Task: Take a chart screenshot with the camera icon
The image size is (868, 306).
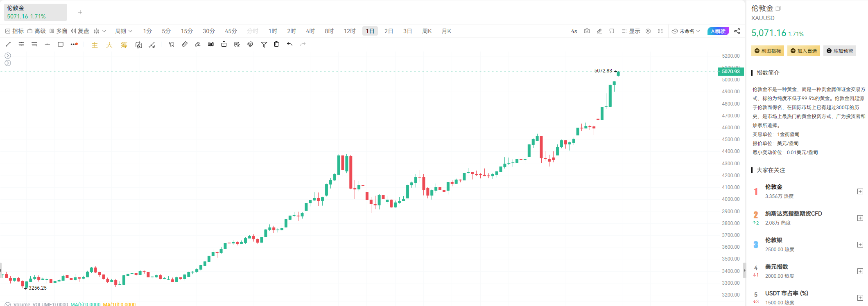Action: pyautogui.click(x=587, y=31)
